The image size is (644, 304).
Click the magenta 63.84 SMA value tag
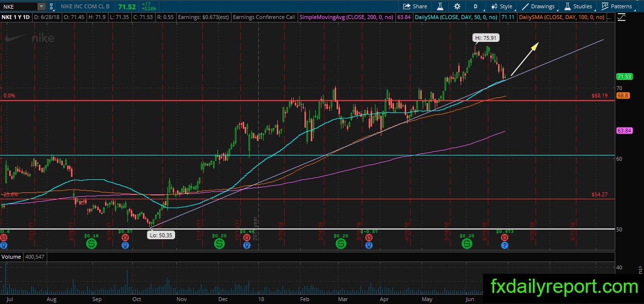click(624, 131)
